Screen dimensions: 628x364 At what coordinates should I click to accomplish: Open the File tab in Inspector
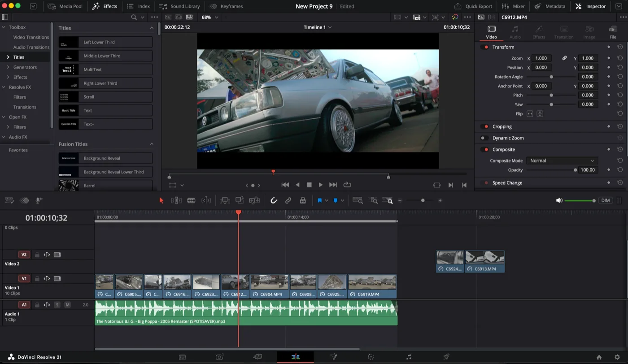[613, 32]
